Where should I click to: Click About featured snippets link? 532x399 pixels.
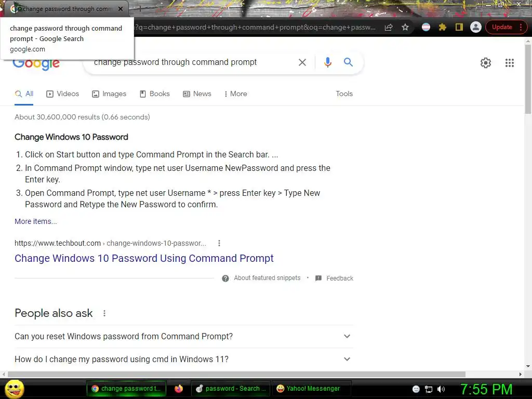267,278
